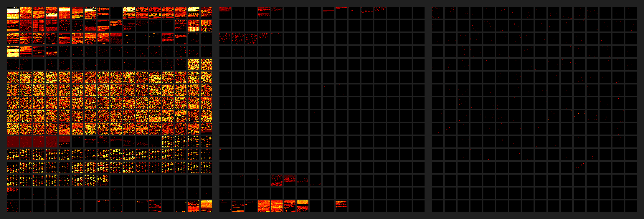Select red striped fourth cell in middle heatmap's top row
This screenshot has height=219, width=644.
[264, 13]
